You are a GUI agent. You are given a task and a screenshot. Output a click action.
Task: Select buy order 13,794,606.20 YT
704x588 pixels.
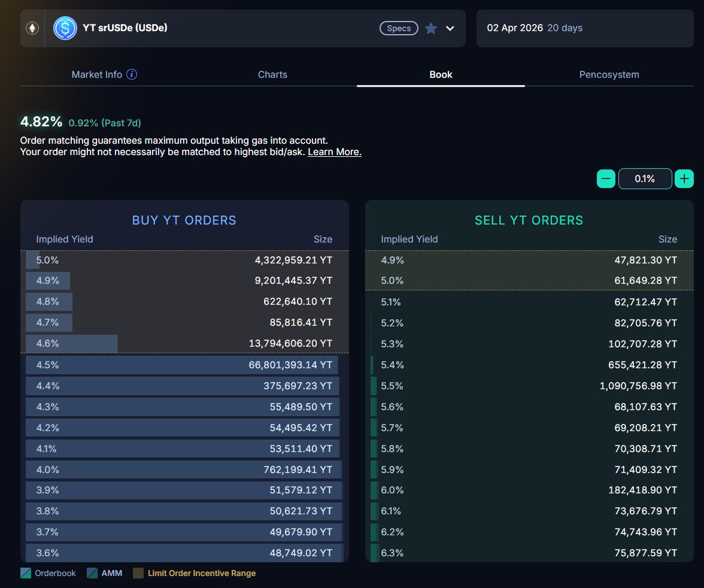click(x=184, y=343)
